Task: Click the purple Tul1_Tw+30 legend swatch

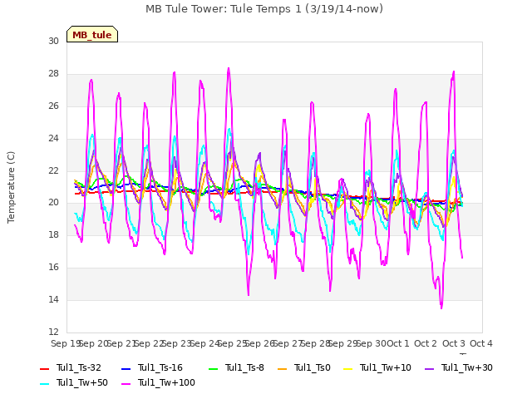Action: click(x=430, y=369)
